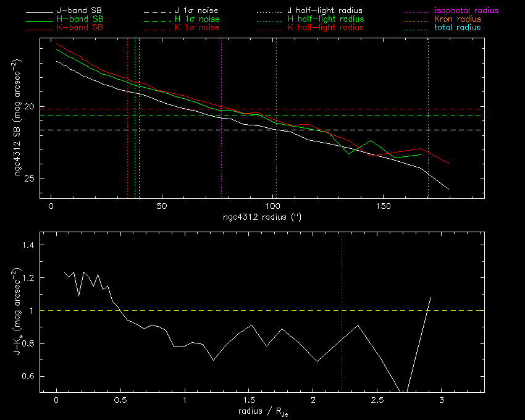The width and height of the screenshot is (525, 420).
Task: Select the H-band SB legend entry
Action: point(79,20)
